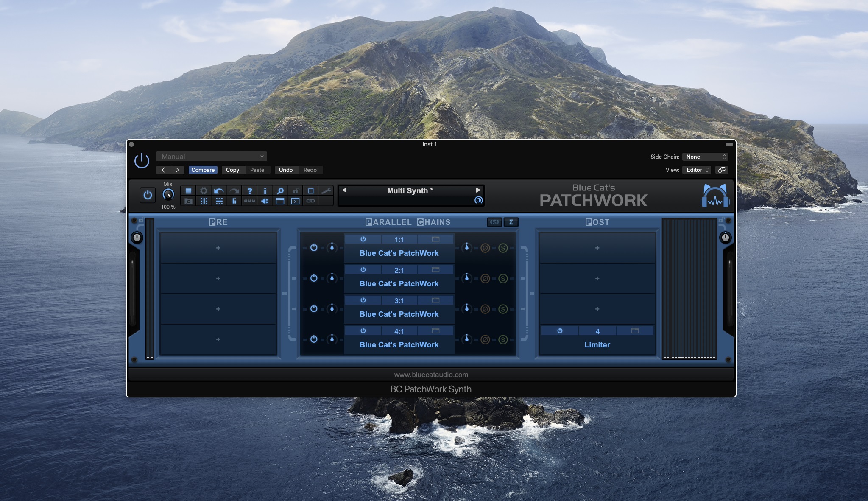
Task: Open the info 'i' icon
Action: tap(265, 191)
